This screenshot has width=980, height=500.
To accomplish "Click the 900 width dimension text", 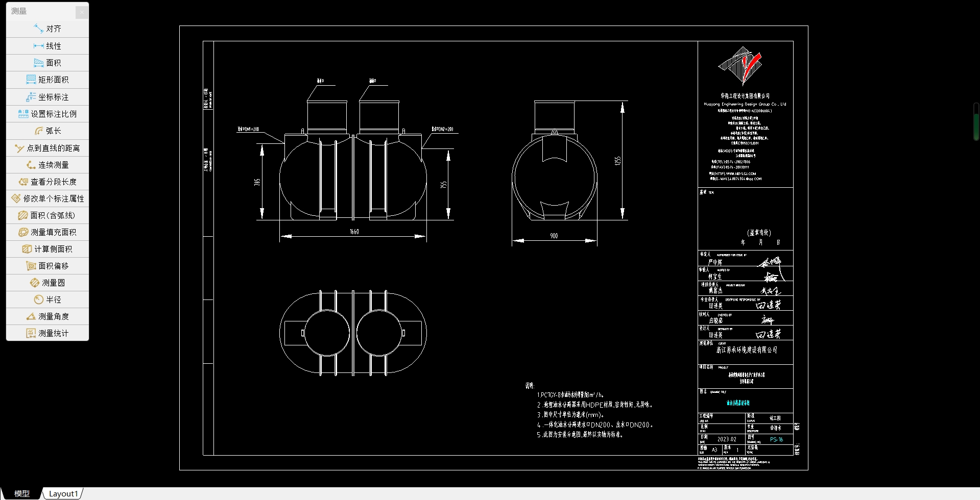I will [554, 236].
